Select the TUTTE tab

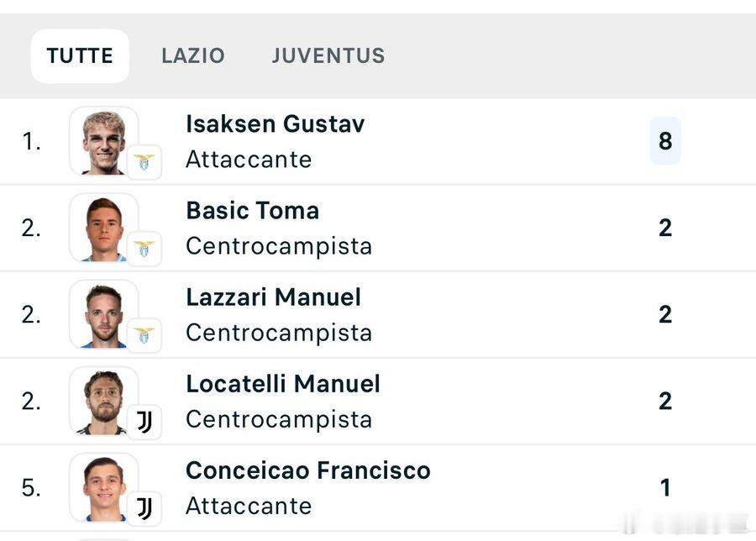tap(80, 56)
